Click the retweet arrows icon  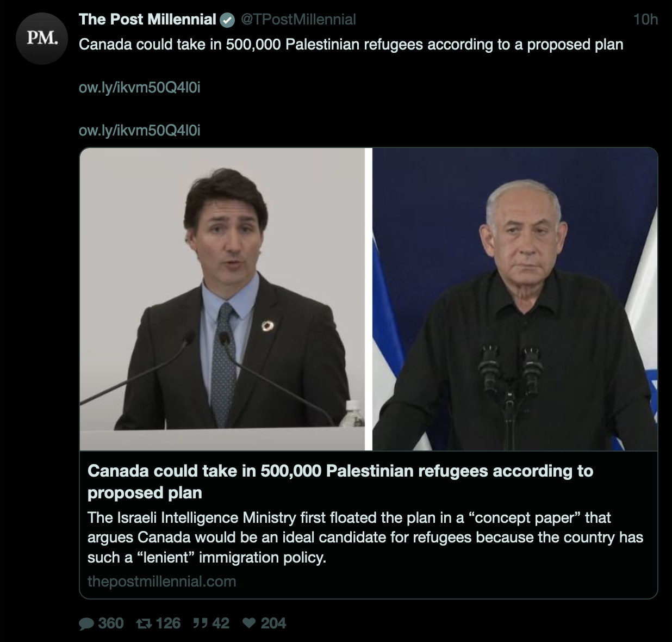pos(144,623)
